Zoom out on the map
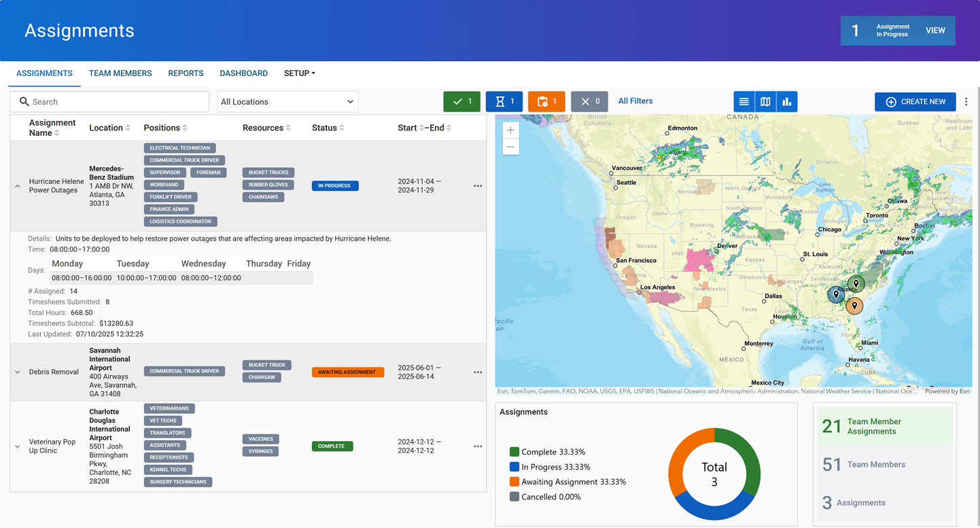The image size is (980, 528). [x=510, y=146]
